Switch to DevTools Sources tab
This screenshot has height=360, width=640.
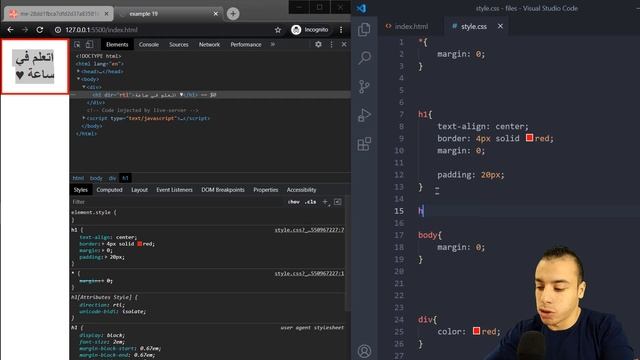tap(179, 44)
